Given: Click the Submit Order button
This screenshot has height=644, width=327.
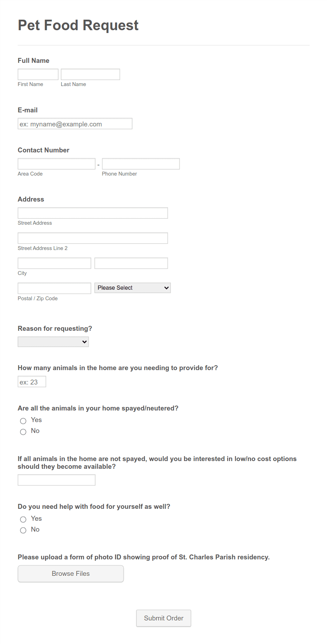Looking at the screenshot, I should point(163,618).
